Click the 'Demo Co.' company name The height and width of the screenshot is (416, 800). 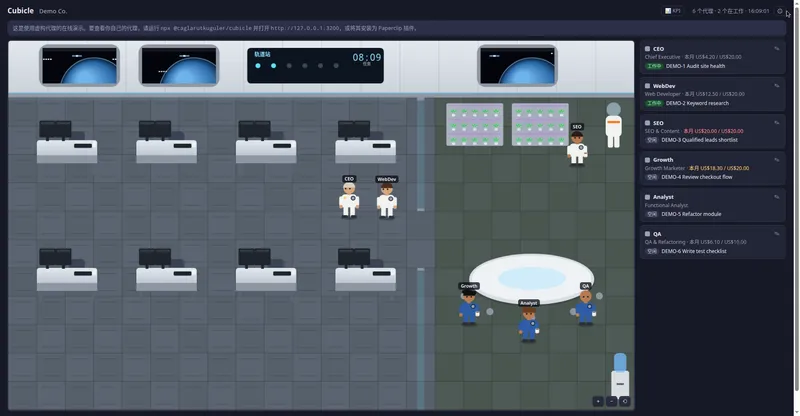53,11
